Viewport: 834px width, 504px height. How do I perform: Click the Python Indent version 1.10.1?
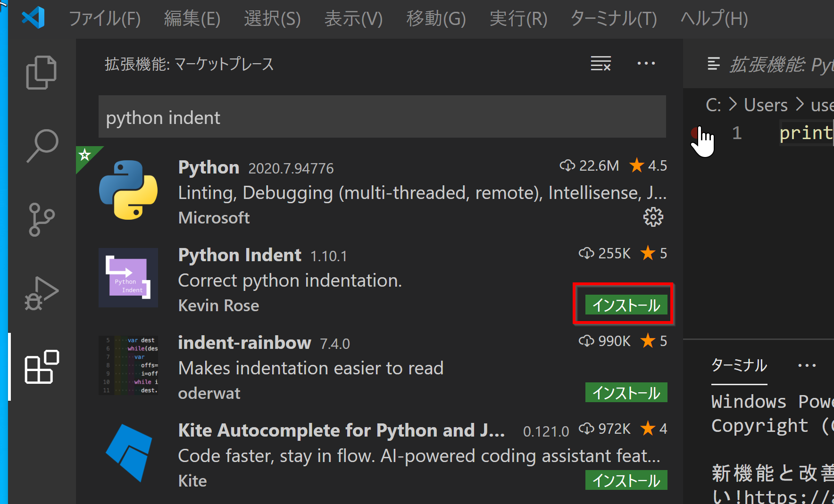(x=329, y=256)
